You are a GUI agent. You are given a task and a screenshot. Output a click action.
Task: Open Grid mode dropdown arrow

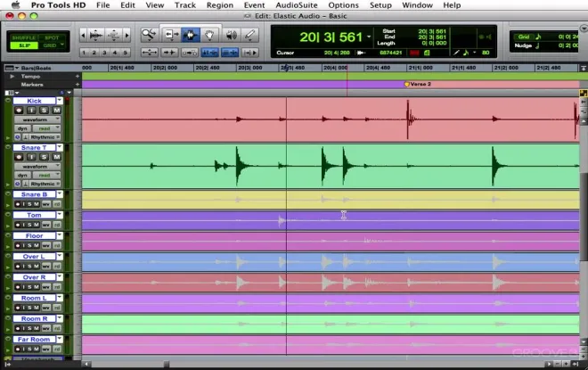[62, 45]
